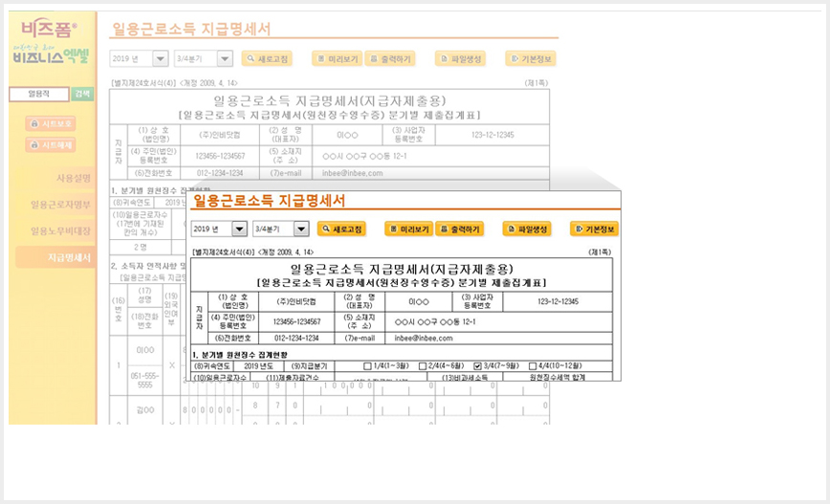The height and width of the screenshot is (504, 830).
Task: Click 출력하기 print in the front enlarged panel
Action: [460, 229]
